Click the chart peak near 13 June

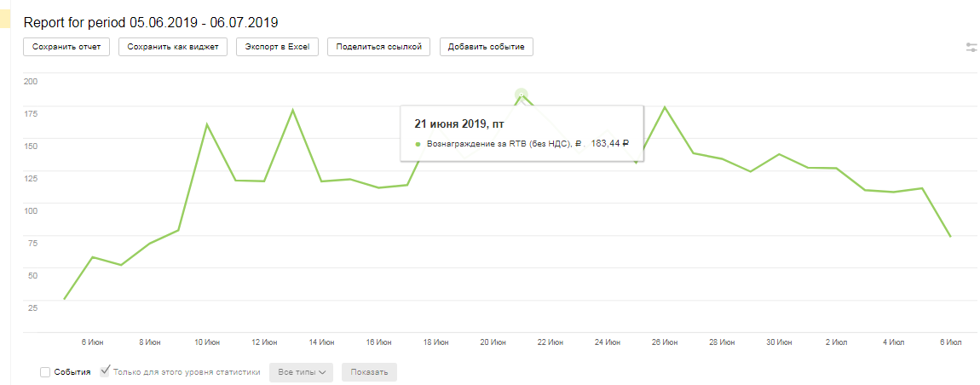[292, 110]
